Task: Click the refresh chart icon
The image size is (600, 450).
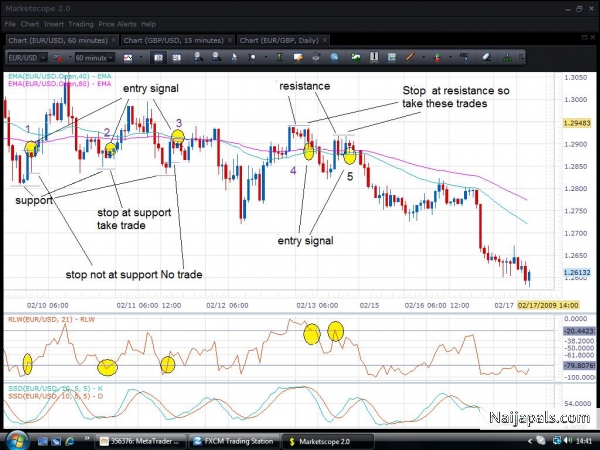Action: click(x=316, y=57)
